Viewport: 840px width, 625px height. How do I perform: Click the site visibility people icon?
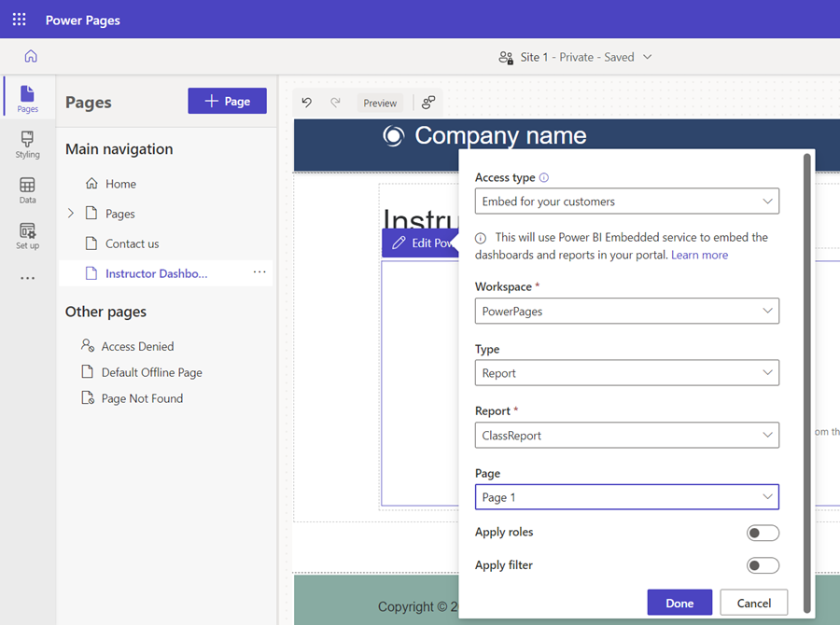(506, 57)
